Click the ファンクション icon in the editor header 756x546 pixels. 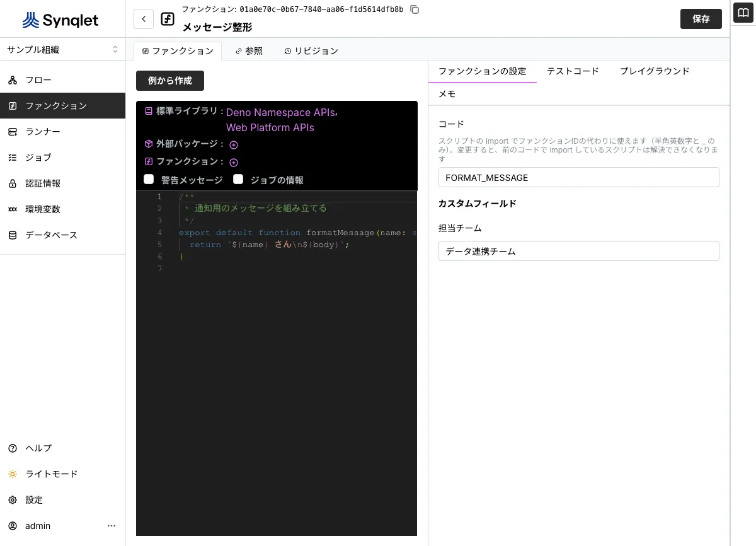coord(149,161)
